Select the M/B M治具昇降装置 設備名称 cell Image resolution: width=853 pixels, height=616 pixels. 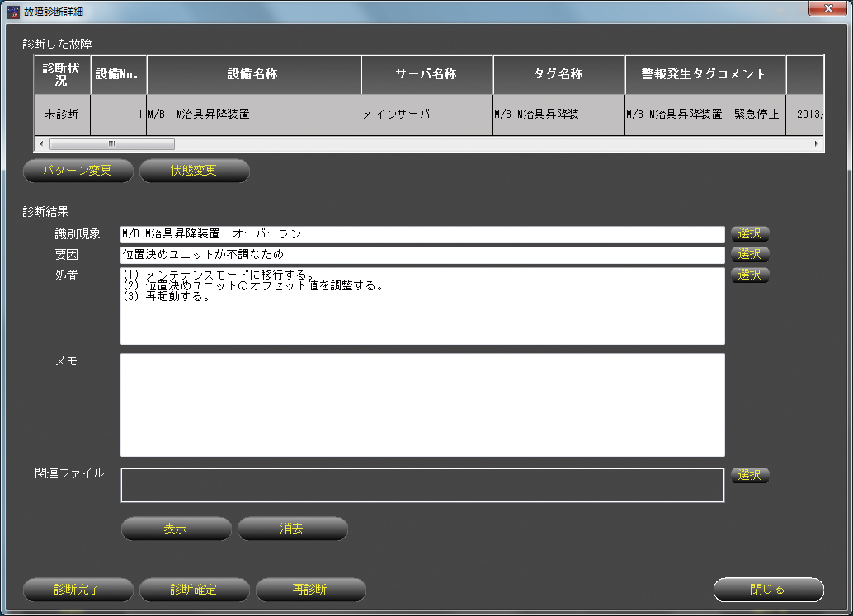point(253,115)
